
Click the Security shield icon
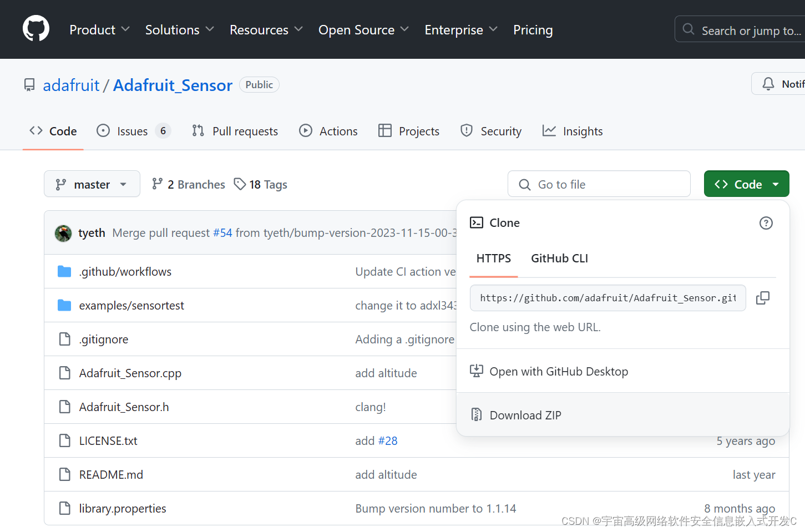[467, 131]
